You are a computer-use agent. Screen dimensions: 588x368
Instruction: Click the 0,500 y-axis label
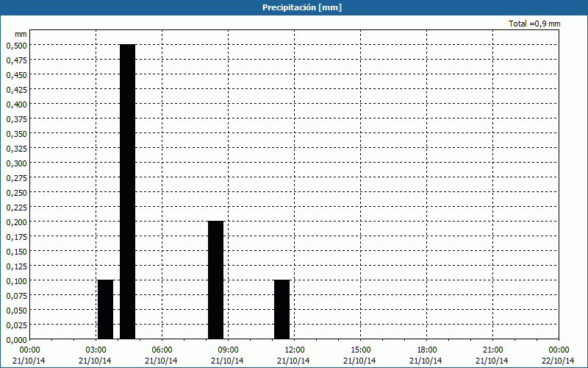[x=16, y=45]
